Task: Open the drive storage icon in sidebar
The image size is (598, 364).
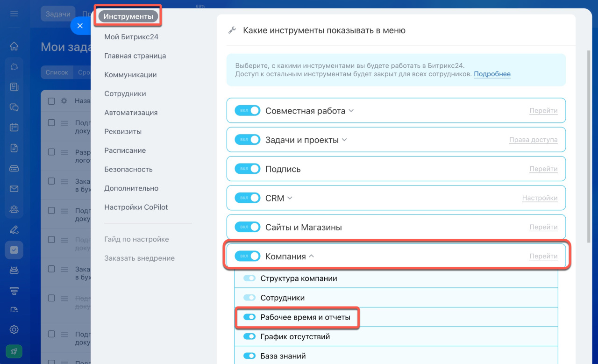Action: 14,168
